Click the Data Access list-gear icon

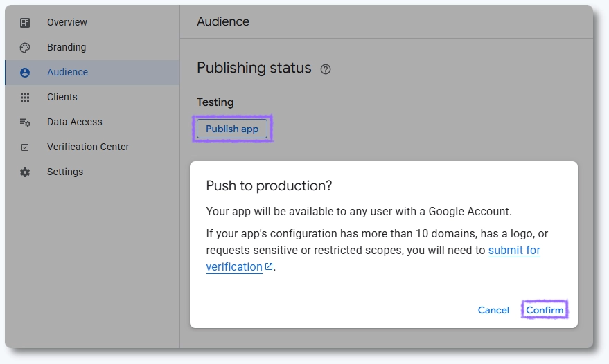[25, 122]
